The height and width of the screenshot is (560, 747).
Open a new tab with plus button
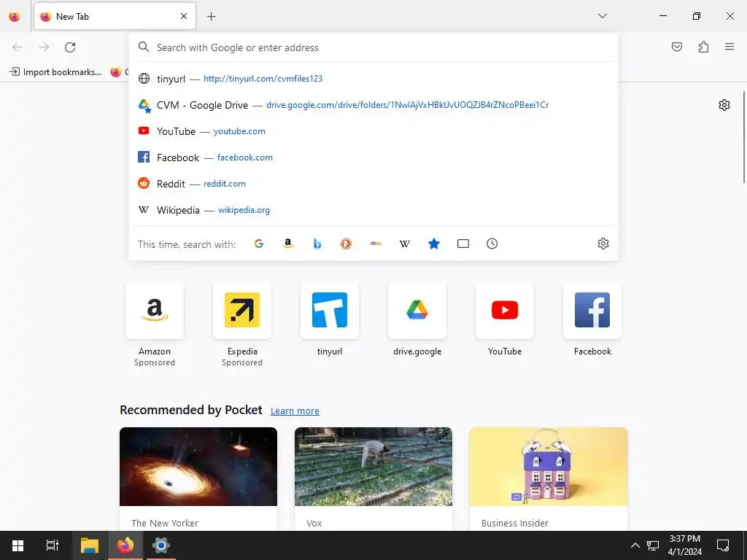coord(211,17)
